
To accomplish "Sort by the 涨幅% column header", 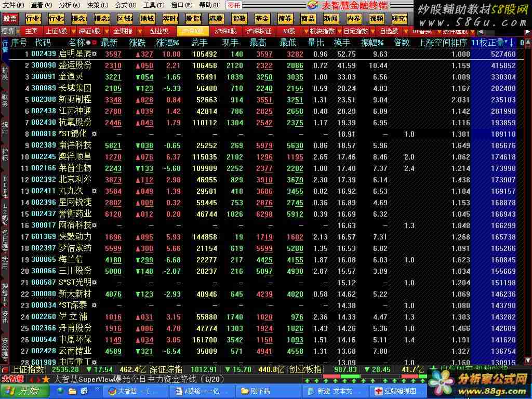I will tap(167, 43).
